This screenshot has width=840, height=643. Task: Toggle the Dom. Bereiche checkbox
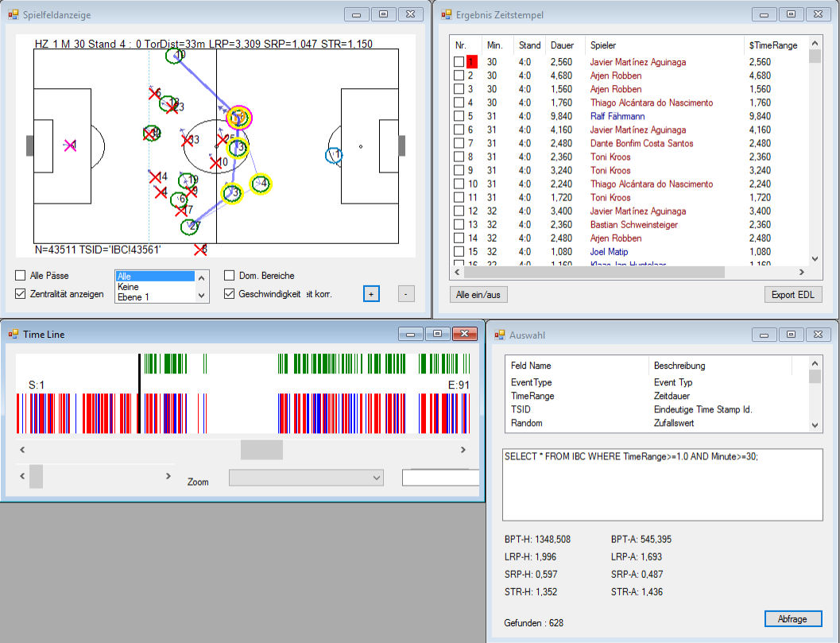[x=230, y=276]
